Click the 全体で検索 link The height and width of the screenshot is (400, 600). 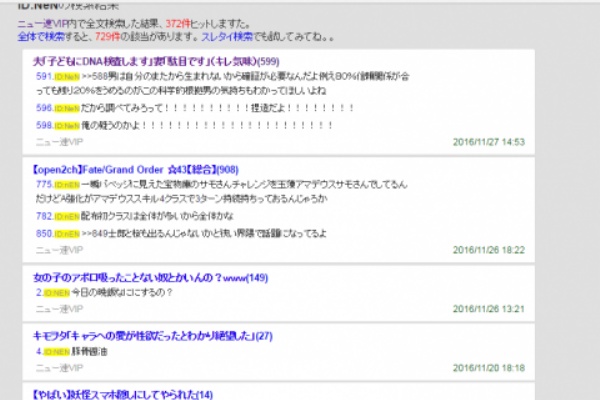pos(41,37)
